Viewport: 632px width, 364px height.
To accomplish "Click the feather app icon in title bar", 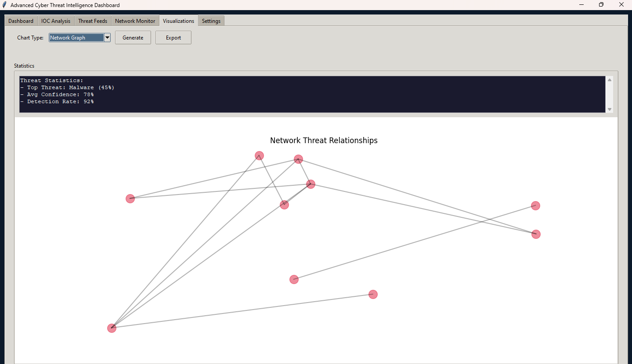I will 5,5.
